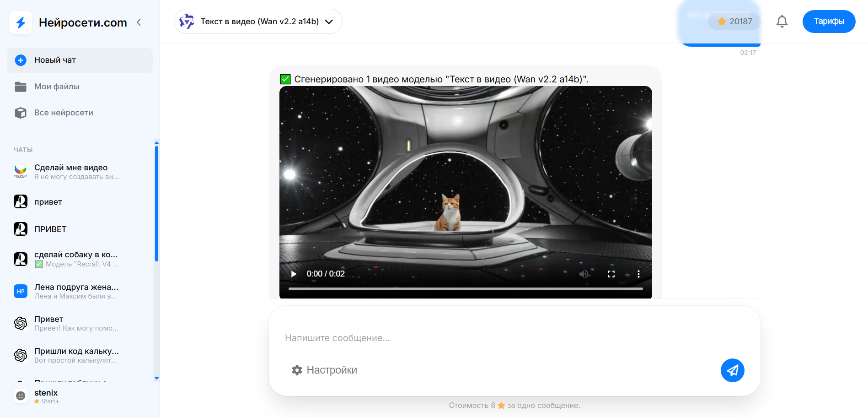Screen dimensions: 868x418
Task: Enter fullscreen video mode
Action: click(x=611, y=274)
